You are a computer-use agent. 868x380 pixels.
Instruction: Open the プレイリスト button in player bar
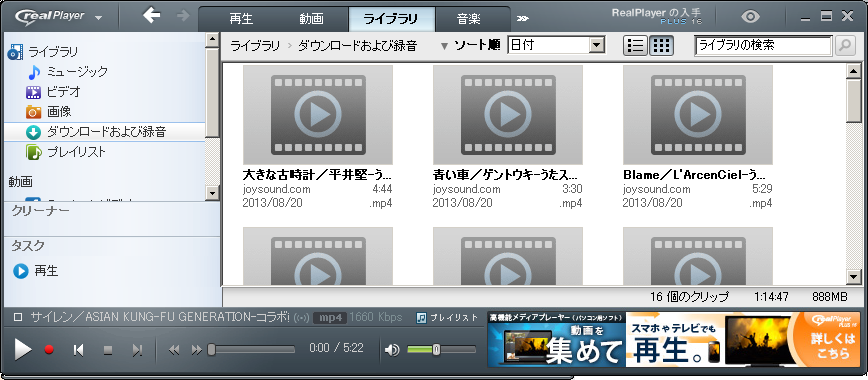tap(447, 317)
